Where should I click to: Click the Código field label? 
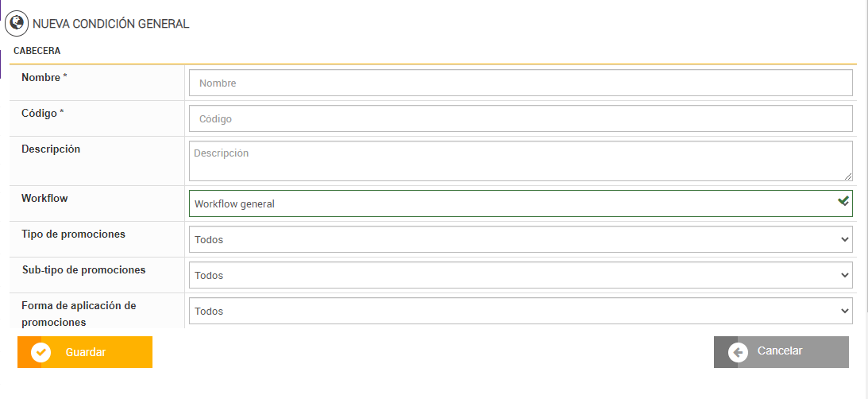42,113
